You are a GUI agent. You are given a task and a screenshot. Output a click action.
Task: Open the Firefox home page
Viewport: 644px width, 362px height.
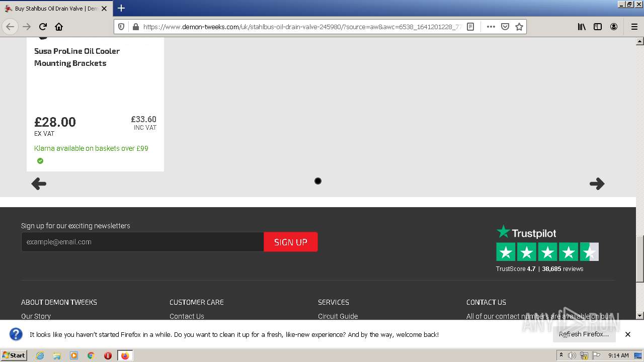click(x=59, y=27)
